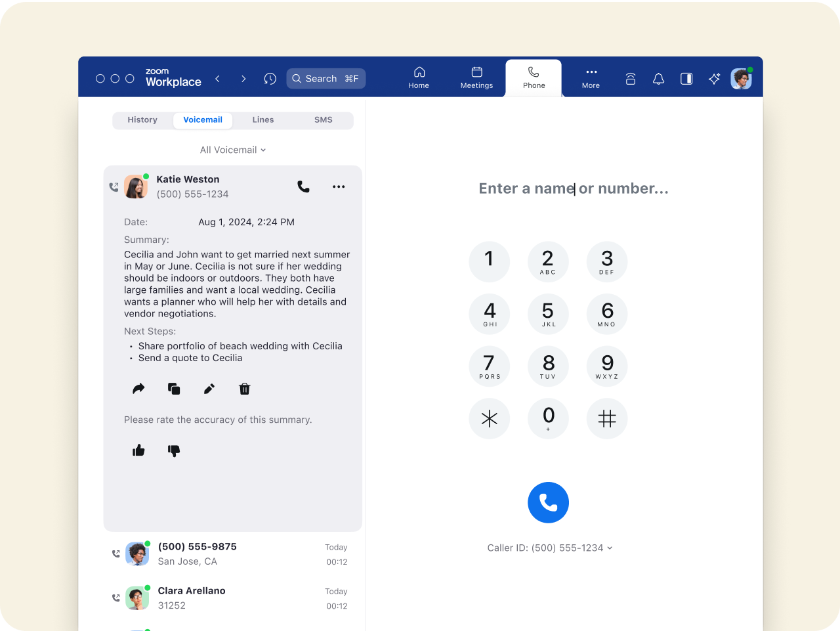Open more options for Katie Weston voicemail
This screenshot has height=631, width=840.
pos(339,186)
